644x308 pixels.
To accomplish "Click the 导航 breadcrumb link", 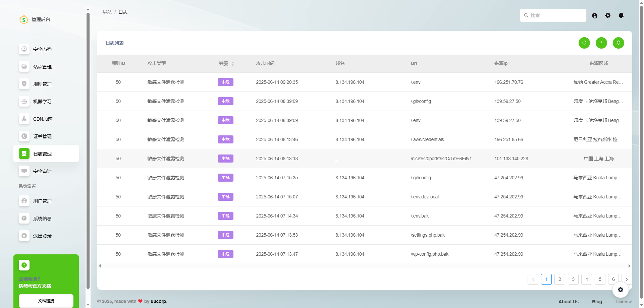I will tap(107, 12).
